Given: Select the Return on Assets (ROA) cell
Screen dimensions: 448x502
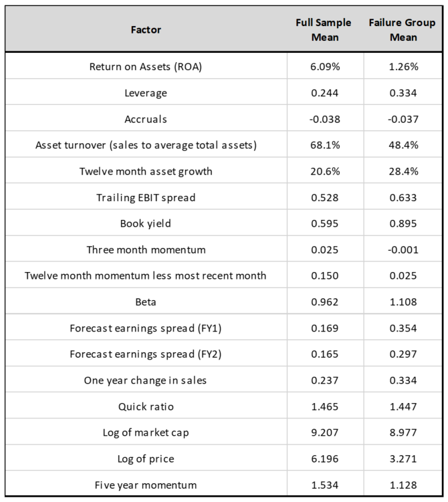Looking at the screenshot, I should tap(146, 66).
